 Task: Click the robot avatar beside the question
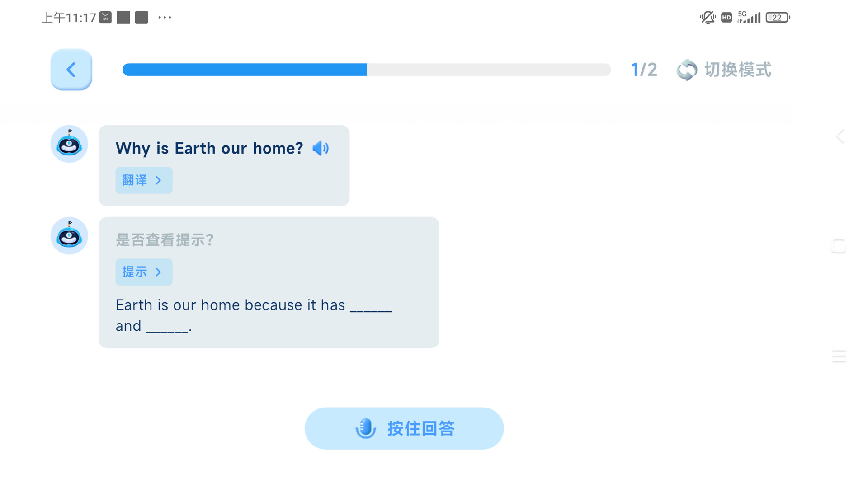[x=69, y=144]
